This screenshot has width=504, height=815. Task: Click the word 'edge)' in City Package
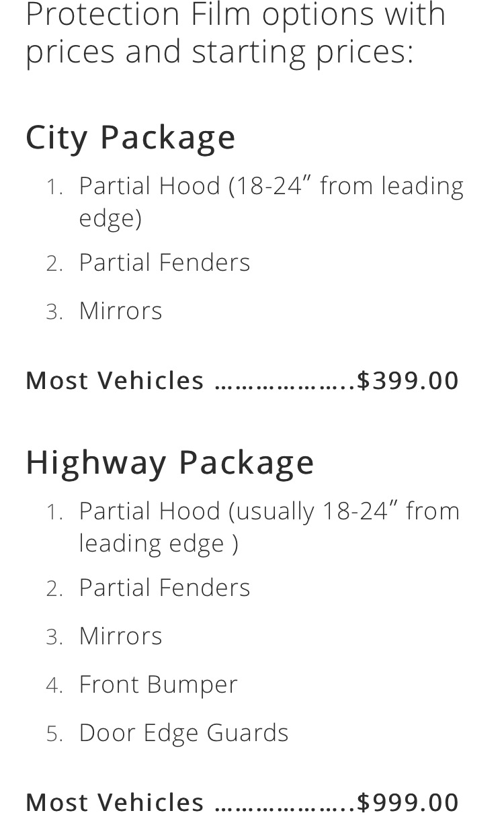110,218
